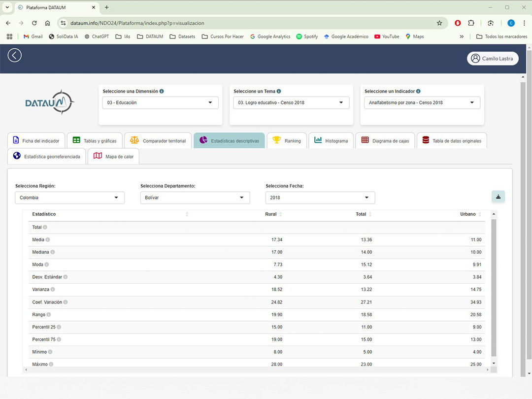Image resolution: width=532 pixels, height=399 pixels.
Task: Click the back arrow circle icon
Action: point(15,55)
